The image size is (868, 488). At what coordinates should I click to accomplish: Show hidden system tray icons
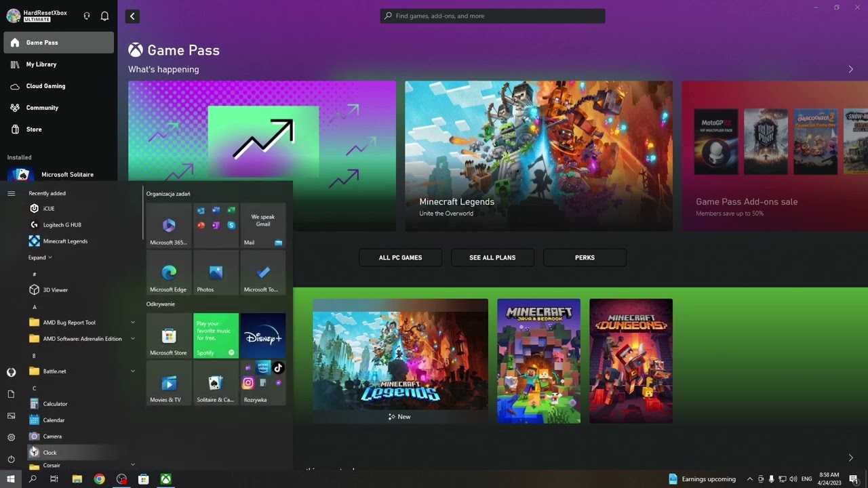(749, 479)
